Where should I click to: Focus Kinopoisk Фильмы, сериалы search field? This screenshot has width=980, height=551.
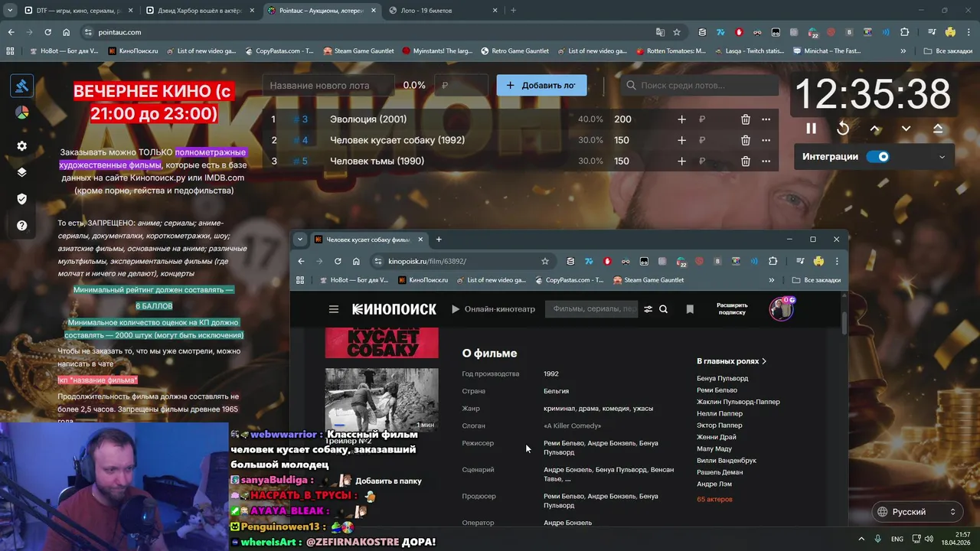[x=592, y=309]
